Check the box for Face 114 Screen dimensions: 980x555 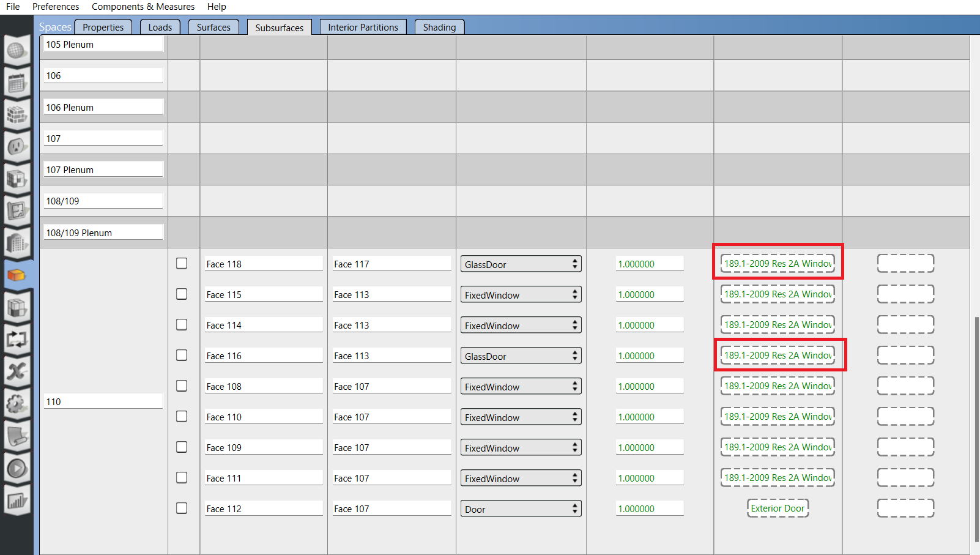coord(182,324)
